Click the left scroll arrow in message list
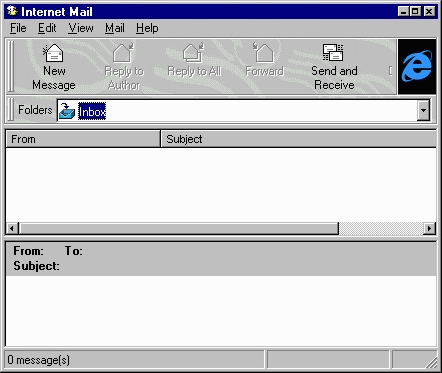 point(12,228)
